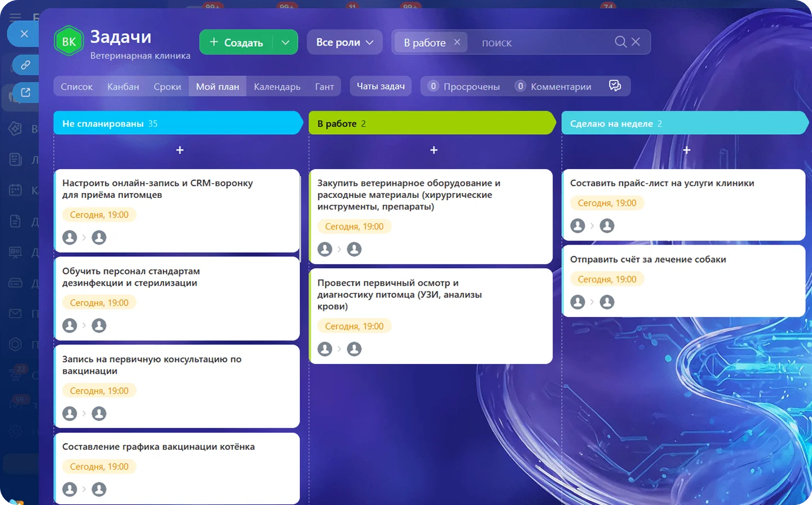Add a task in the "Не спланированы" column
This screenshot has height=505, width=812.
coord(180,150)
